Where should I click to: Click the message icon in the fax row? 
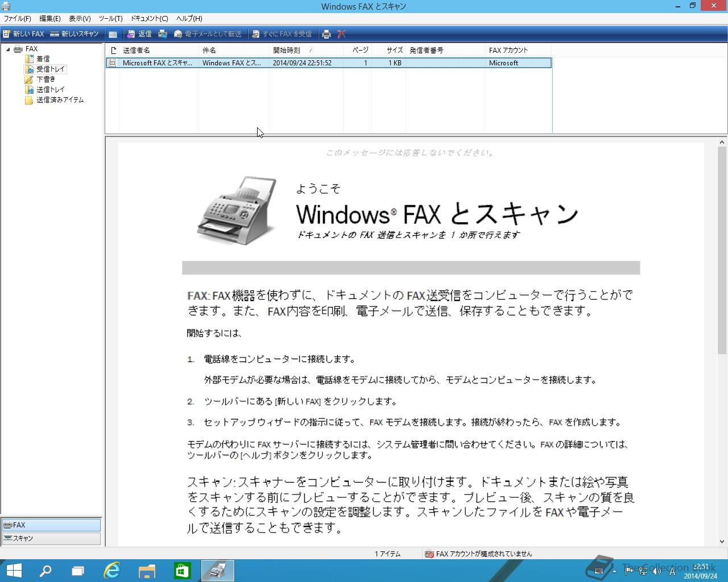point(113,63)
